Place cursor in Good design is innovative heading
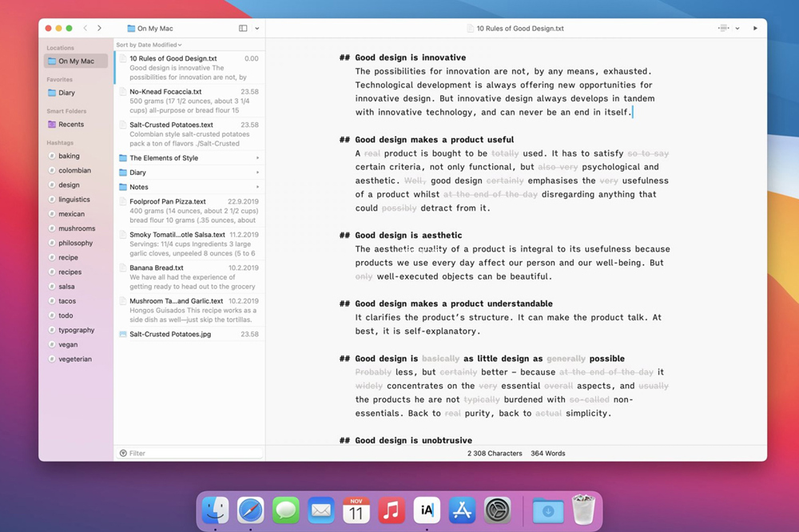Screen dimensions: 799x532 pos(410,58)
